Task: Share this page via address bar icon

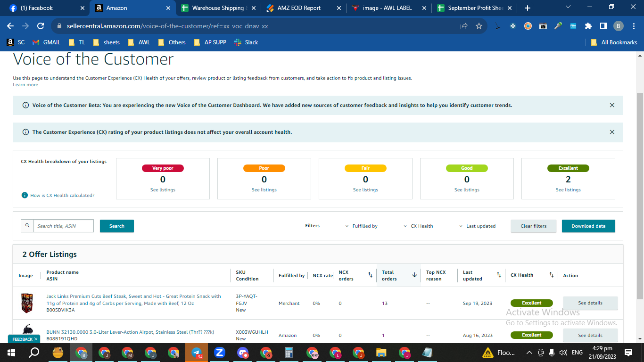Action: point(464,26)
